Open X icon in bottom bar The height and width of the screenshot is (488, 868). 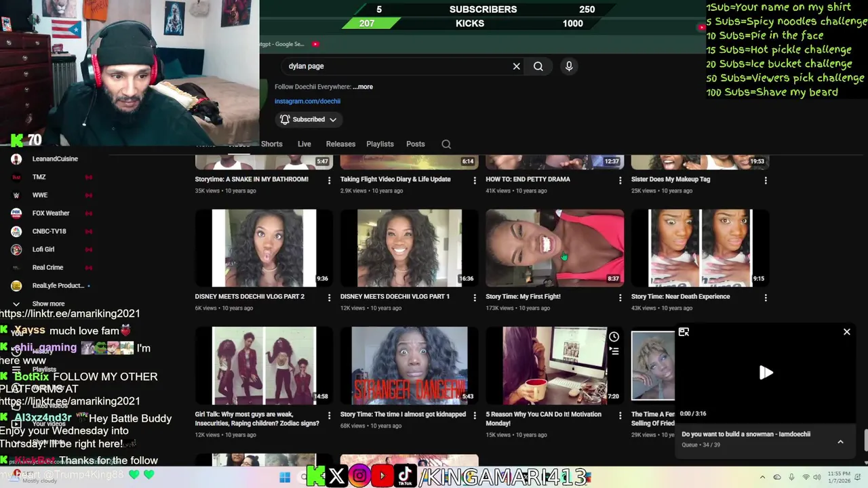(x=336, y=476)
